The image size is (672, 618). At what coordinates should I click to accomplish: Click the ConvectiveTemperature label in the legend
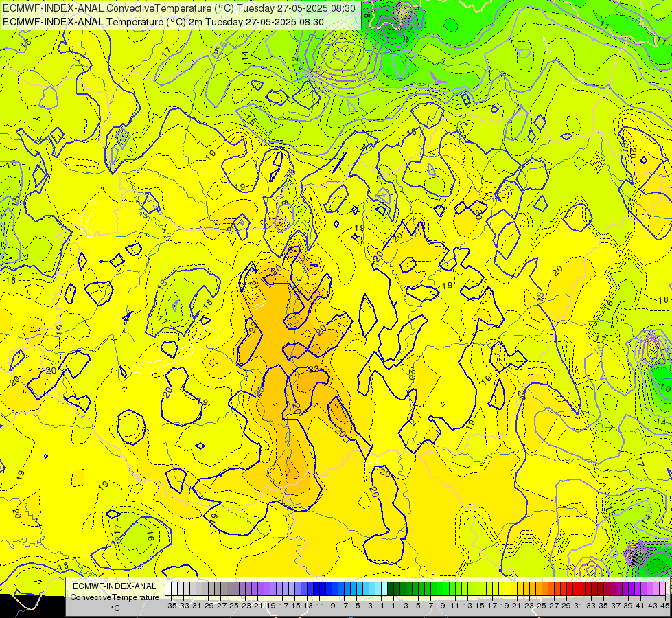pos(115,597)
